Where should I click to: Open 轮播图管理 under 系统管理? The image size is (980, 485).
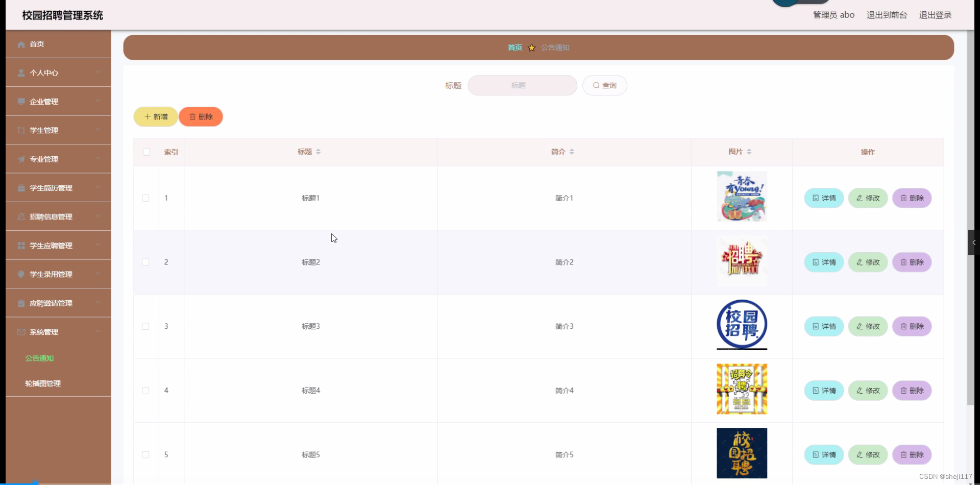[43, 383]
